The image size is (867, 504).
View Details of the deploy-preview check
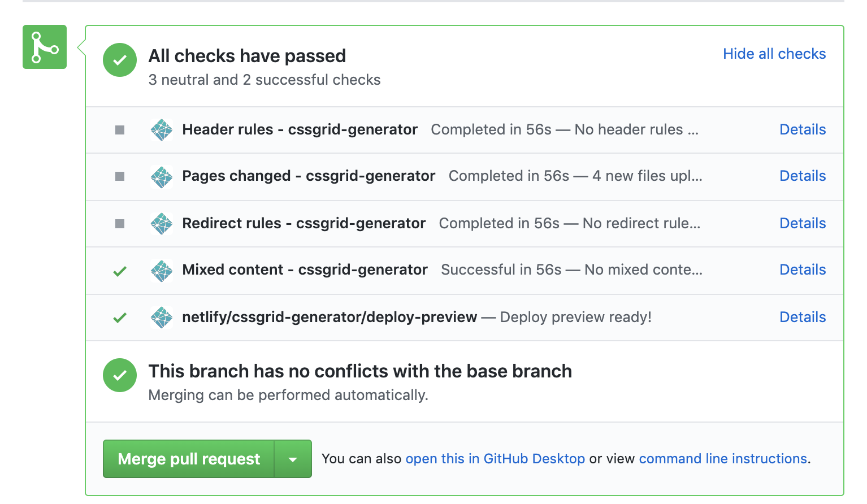802,318
